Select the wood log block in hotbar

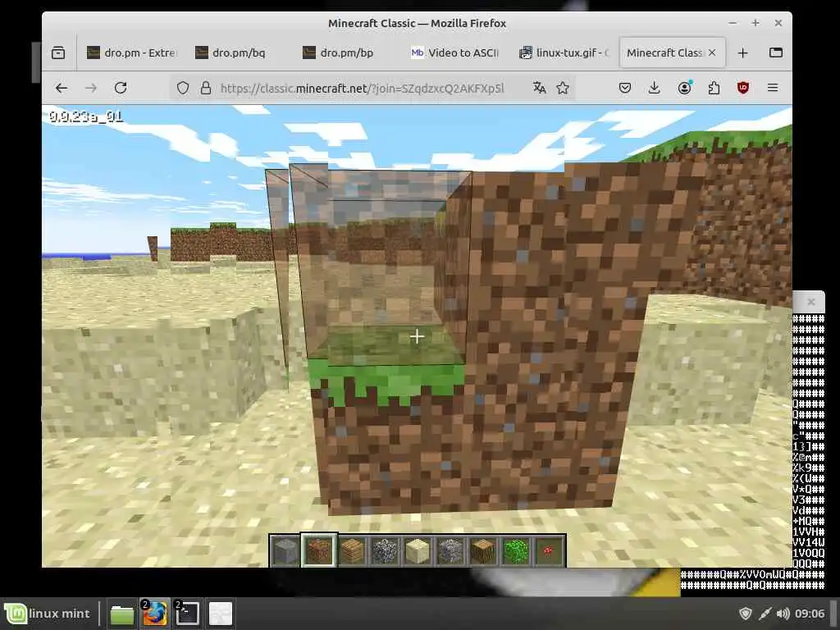coord(482,550)
